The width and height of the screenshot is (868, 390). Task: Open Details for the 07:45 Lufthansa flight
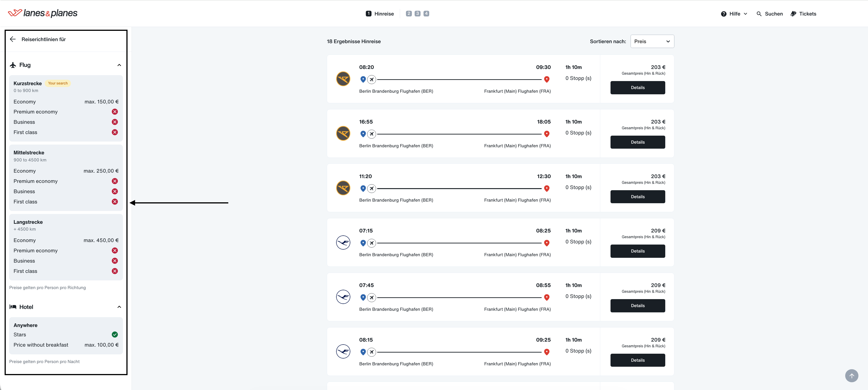[x=637, y=306]
